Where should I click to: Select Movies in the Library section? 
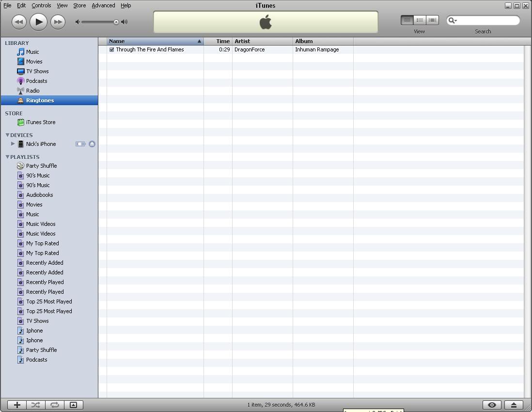coord(49,62)
